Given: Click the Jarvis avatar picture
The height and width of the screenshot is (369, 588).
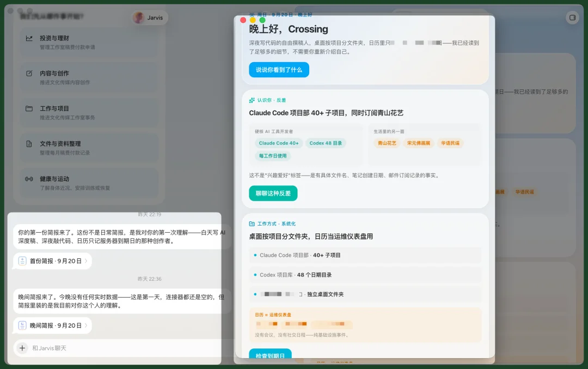Looking at the screenshot, I should (139, 17).
